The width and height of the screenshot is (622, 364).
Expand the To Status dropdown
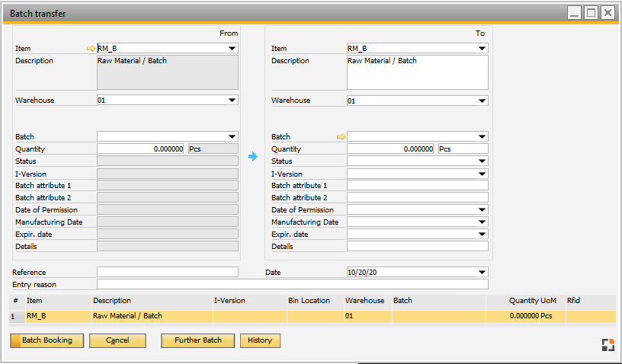[482, 161]
